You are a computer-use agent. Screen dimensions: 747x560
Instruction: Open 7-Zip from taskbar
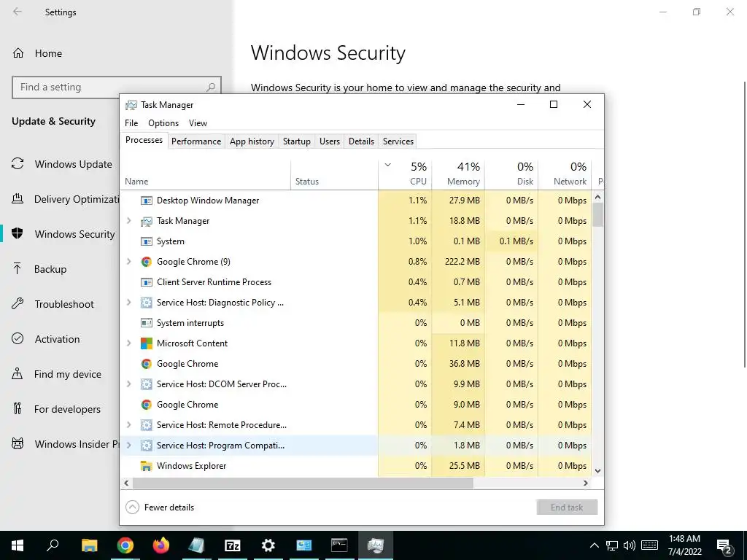[233, 545]
